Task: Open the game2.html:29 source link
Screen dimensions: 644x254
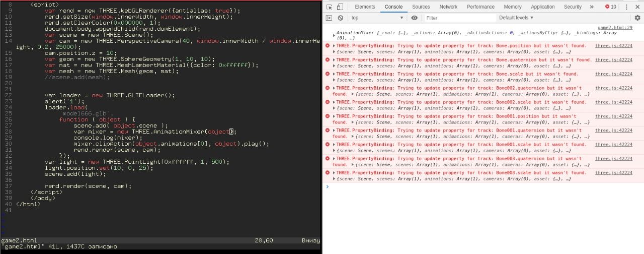Action: [615, 27]
